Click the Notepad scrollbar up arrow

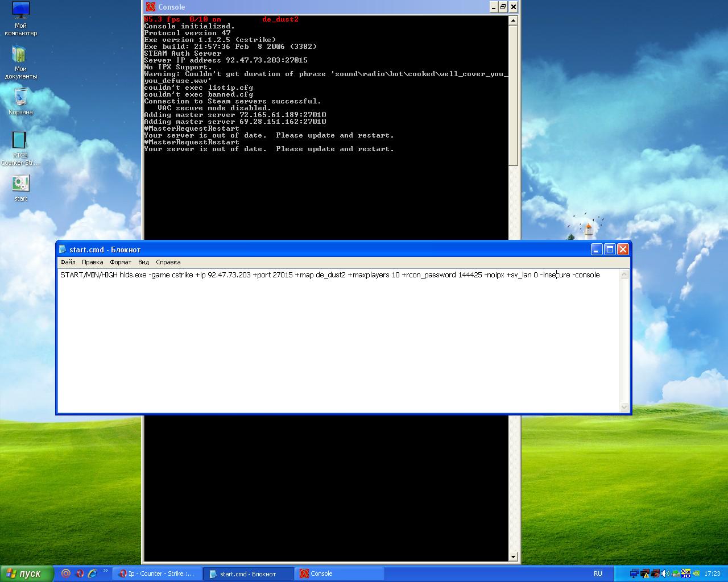coord(624,275)
